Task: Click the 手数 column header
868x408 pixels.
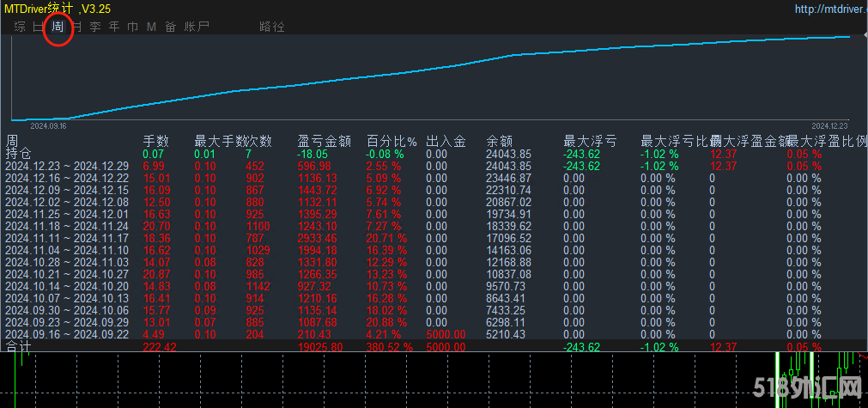Action: coord(156,142)
